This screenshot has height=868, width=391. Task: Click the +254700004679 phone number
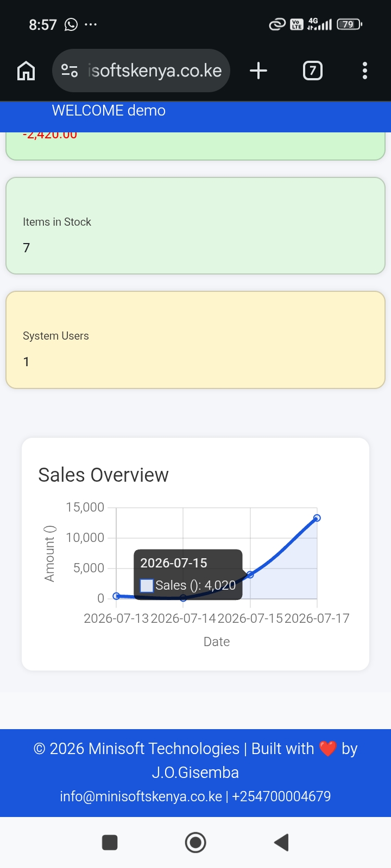(281, 796)
